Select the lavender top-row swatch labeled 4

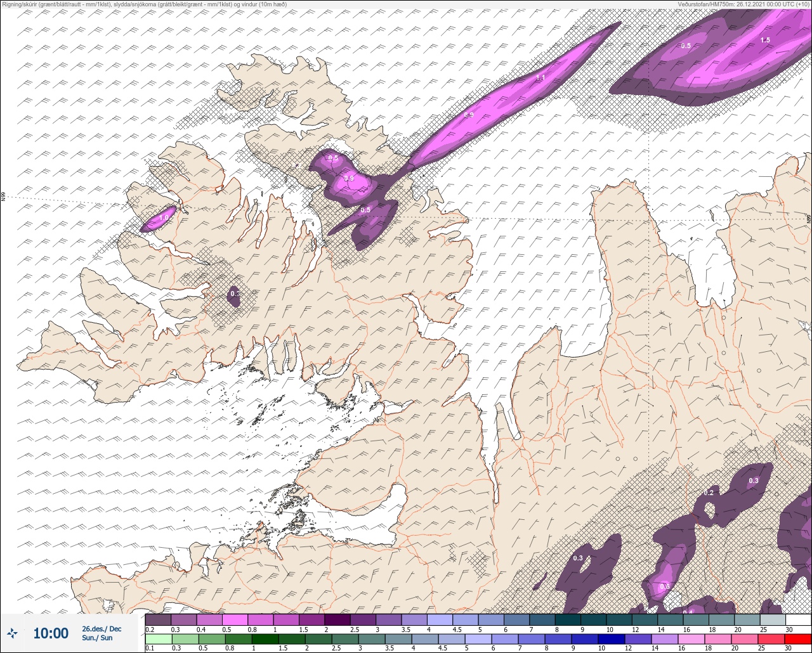[440, 619]
